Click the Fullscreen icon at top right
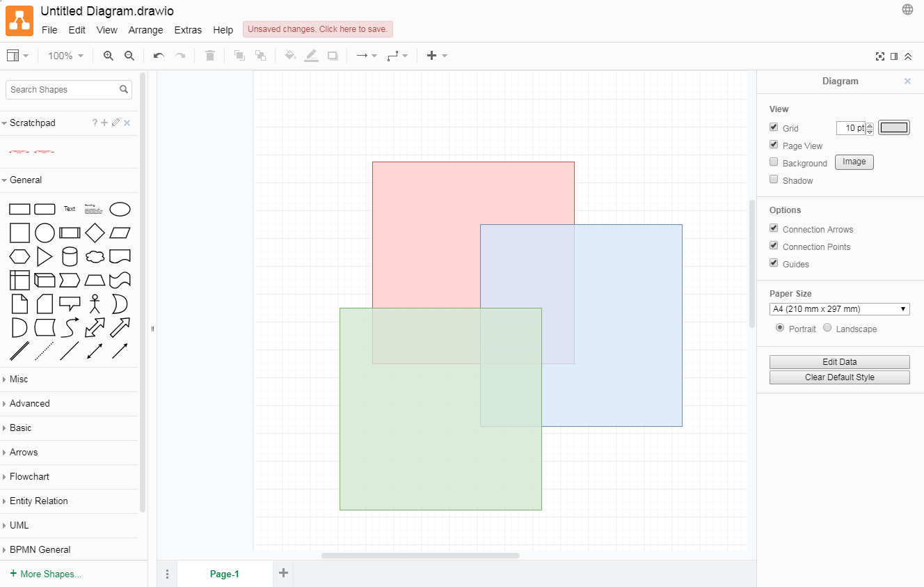Image resolution: width=924 pixels, height=587 pixels. pos(880,56)
